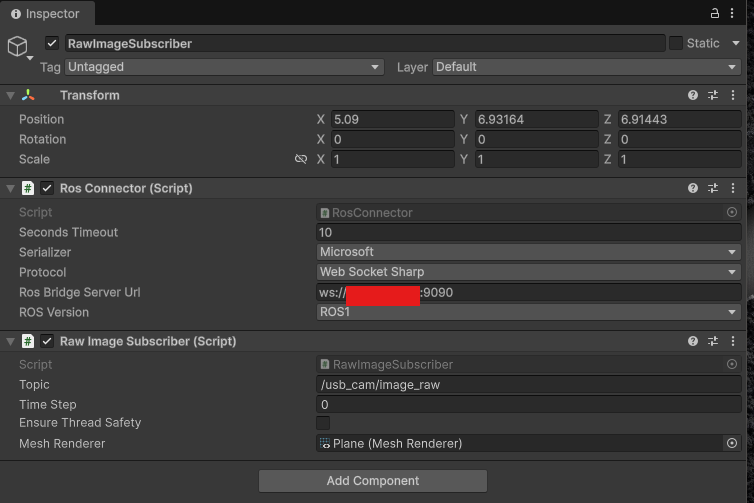Open Ros Connector preset settings icon
Viewport: 754px width, 503px height.
pos(713,188)
